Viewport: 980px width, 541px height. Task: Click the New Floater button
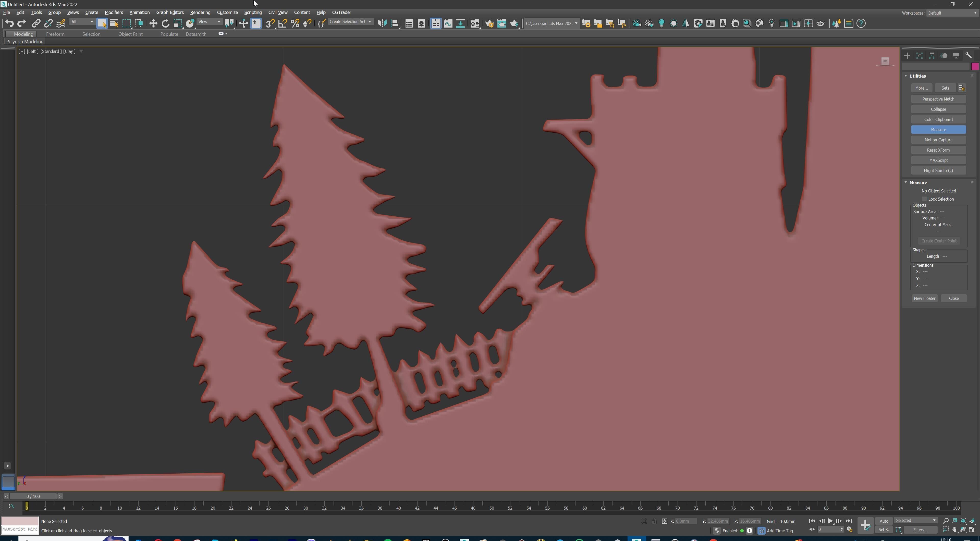click(x=924, y=298)
